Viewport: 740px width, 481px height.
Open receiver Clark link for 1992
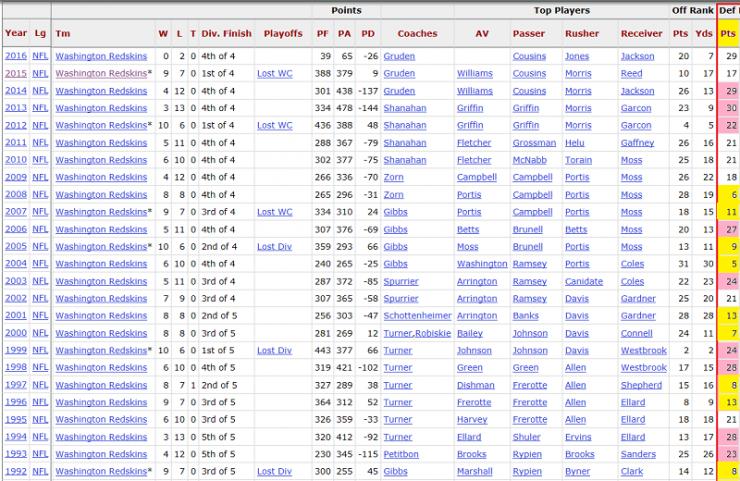[632, 472]
